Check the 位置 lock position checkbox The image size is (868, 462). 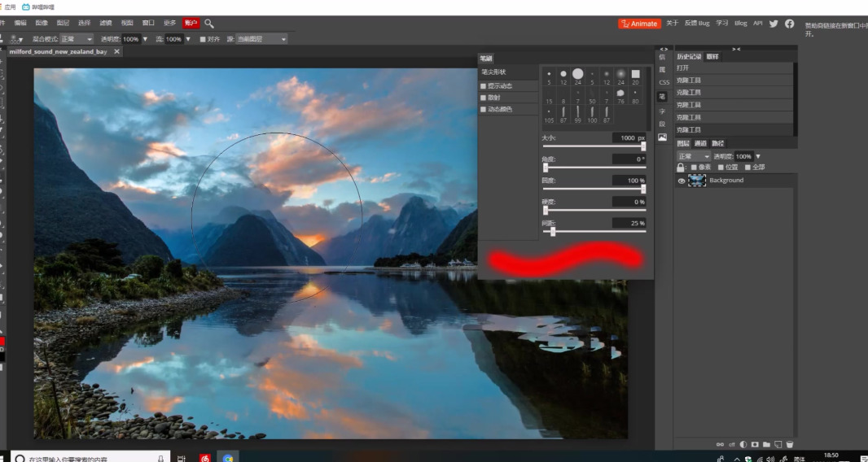(x=721, y=167)
